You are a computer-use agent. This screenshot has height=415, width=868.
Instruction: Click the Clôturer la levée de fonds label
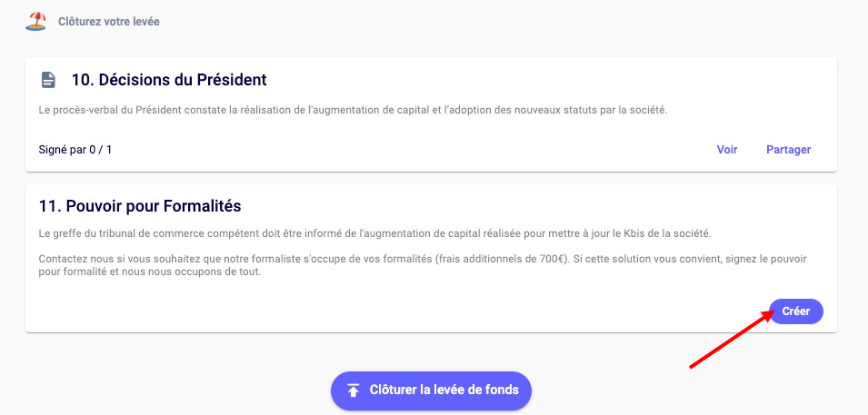point(444,390)
